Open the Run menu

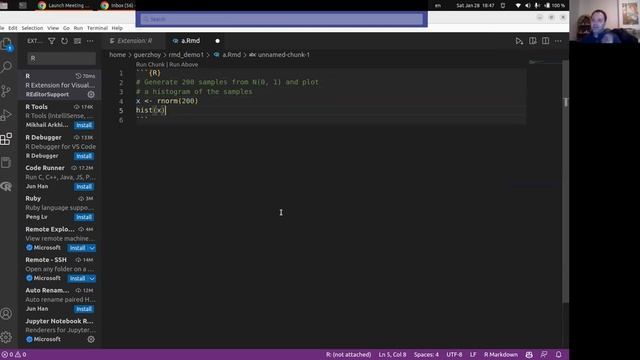pyautogui.click(x=78, y=28)
